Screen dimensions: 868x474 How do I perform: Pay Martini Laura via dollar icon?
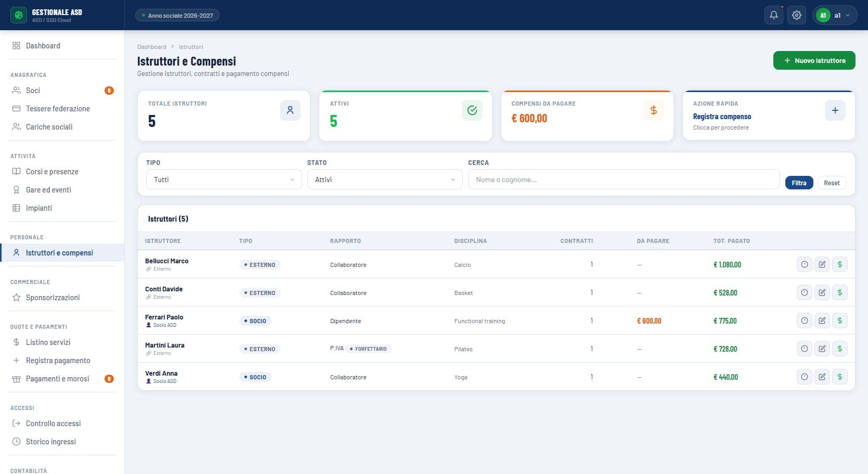(839, 349)
